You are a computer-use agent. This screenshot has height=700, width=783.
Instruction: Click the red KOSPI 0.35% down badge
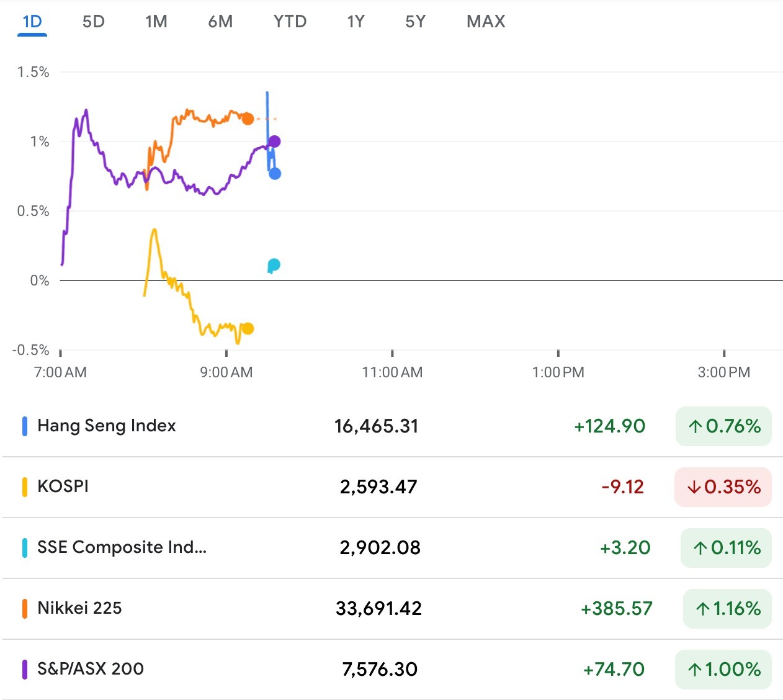pyautogui.click(x=723, y=487)
